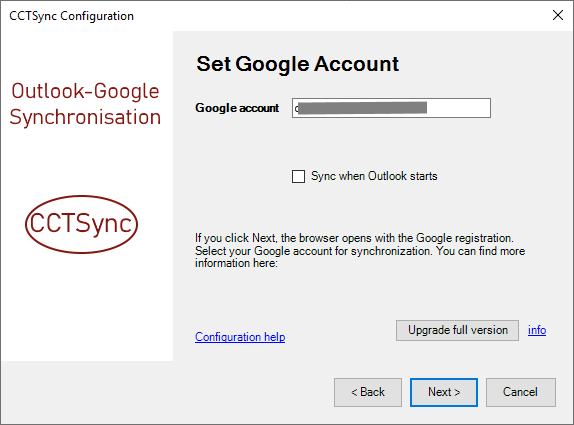Go to previous step with Back button
Screen dimensions: 574x425
point(368,392)
